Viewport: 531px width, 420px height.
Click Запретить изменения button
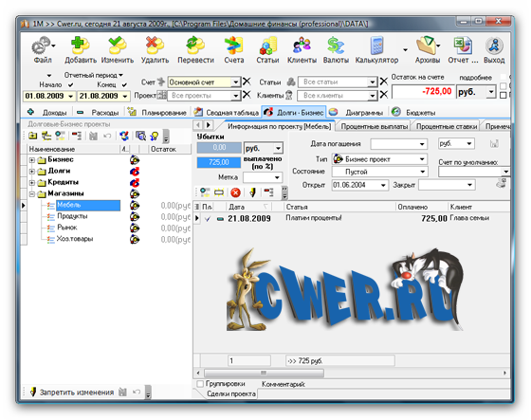72,393
